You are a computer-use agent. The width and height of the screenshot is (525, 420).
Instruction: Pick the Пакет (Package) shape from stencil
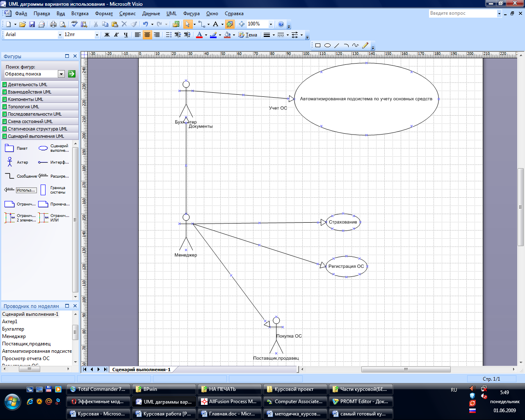(x=10, y=148)
